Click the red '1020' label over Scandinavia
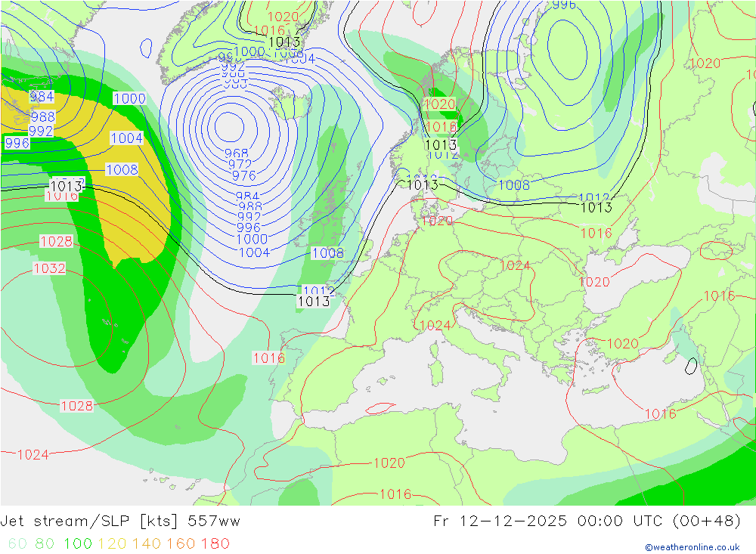Image resolution: width=756 pixels, height=554 pixels. point(439,104)
